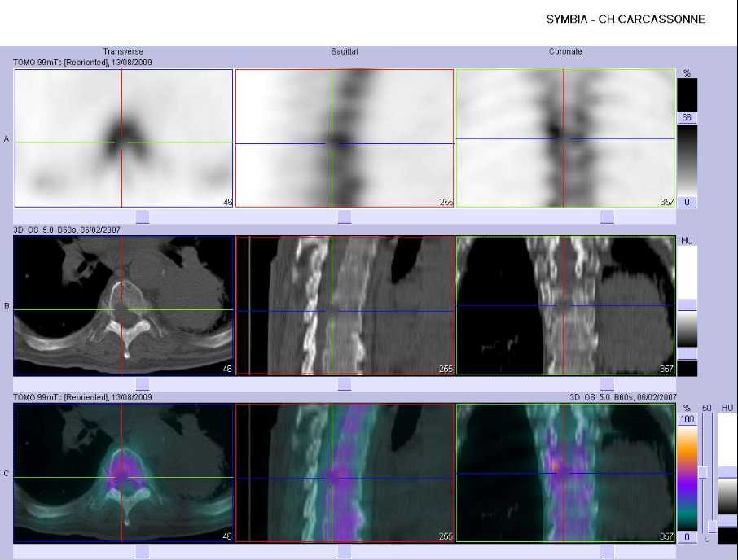The image size is (738, 560).
Task: Click the 0 lower threshold box in row C
Action: pos(687,537)
